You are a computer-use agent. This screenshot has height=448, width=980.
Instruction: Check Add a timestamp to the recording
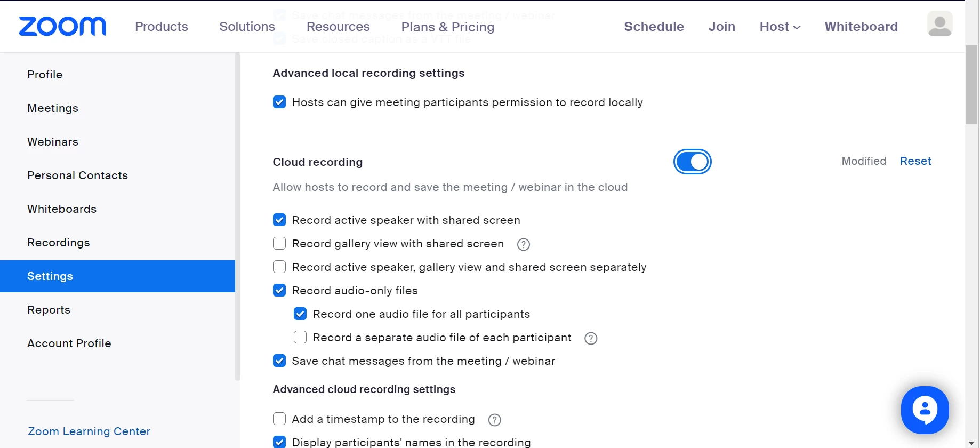coord(279,419)
